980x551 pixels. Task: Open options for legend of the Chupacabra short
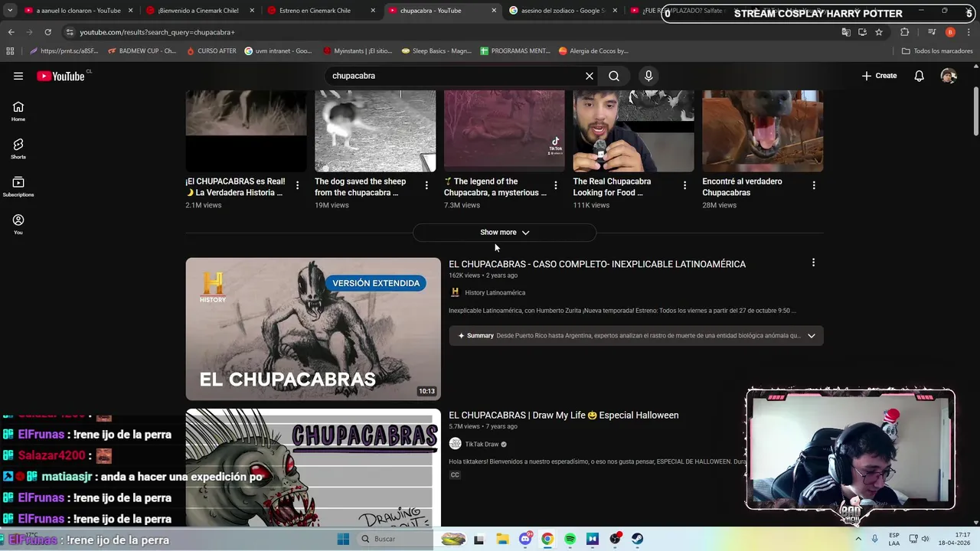pyautogui.click(x=556, y=185)
